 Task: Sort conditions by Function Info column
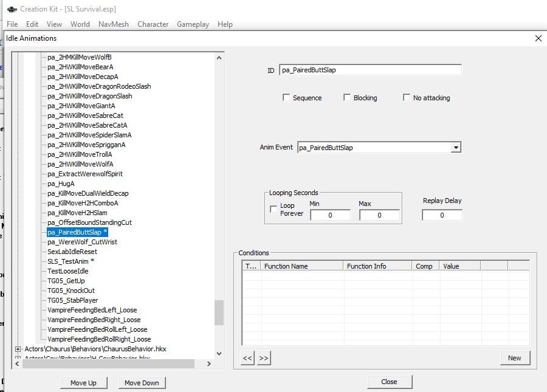[377, 266]
